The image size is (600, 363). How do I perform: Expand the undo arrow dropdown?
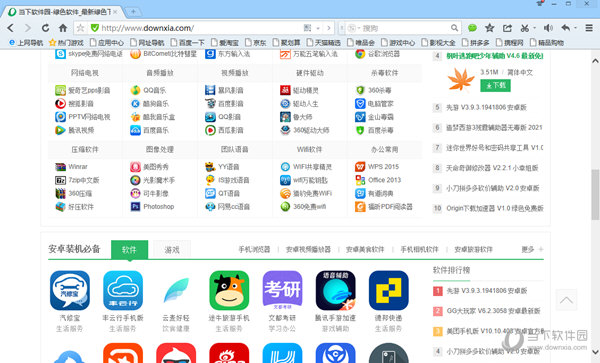pyautogui.click(x=575, y=28)
